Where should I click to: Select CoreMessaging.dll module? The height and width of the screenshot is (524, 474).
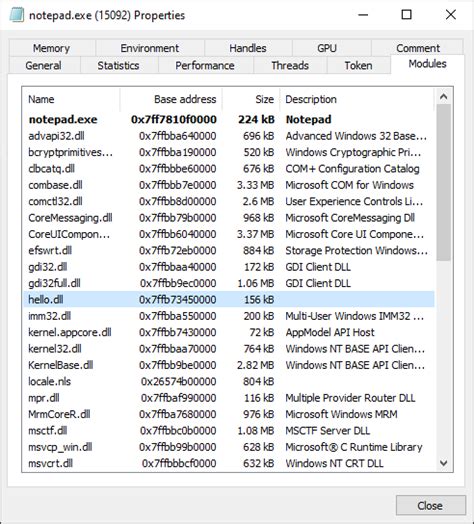229,218
